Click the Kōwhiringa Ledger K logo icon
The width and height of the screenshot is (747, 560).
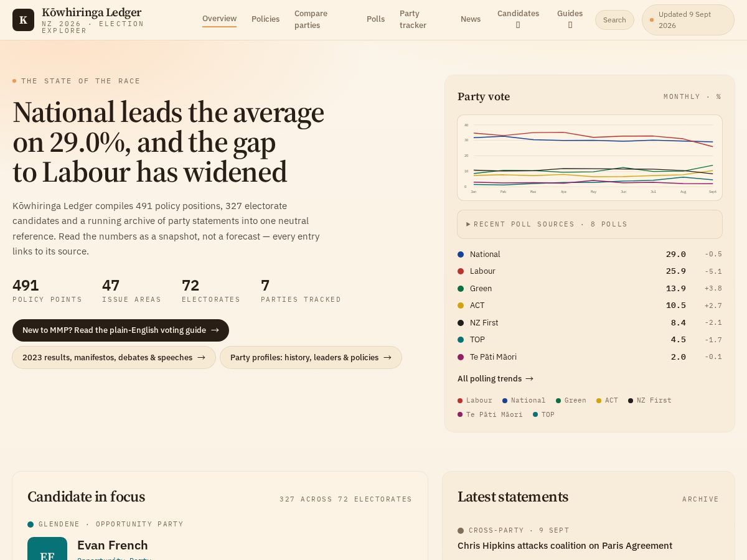(x=23, y=20)
